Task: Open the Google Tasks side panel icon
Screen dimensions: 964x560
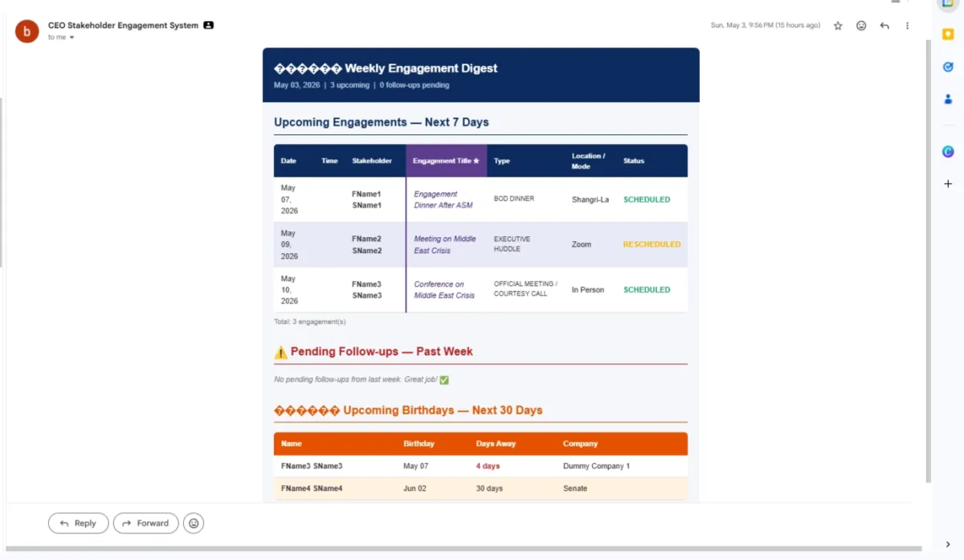Action: coord(948,67)
